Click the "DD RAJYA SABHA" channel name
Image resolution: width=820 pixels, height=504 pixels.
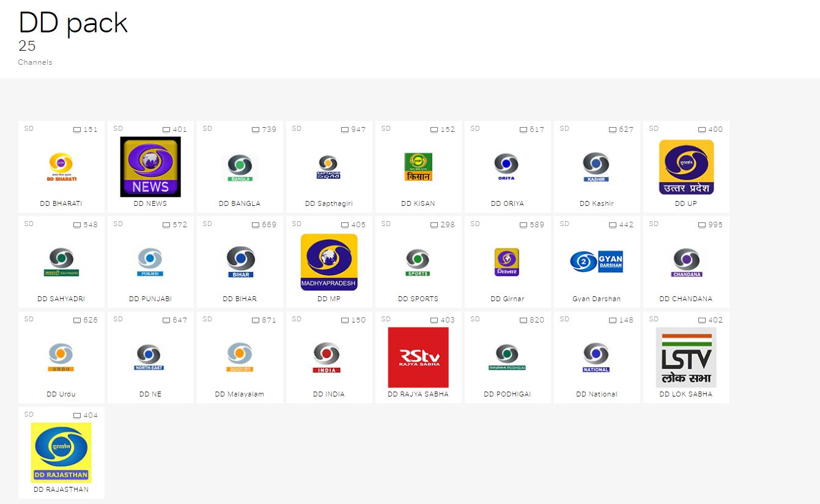[x=418, y=394]
